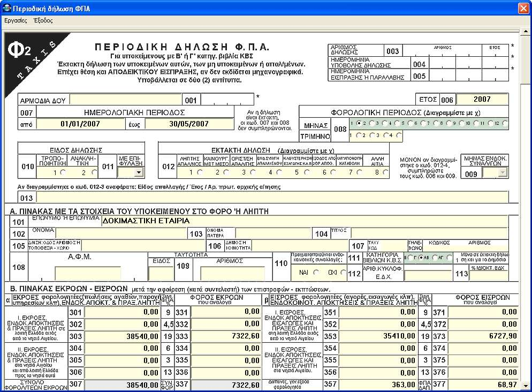Select book category Β radio
The image size is (532, 392).
click(410, 258)
